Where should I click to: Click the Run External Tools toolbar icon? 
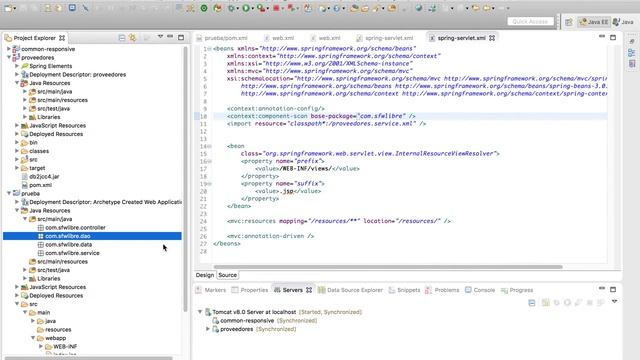(x=261, y=8)
